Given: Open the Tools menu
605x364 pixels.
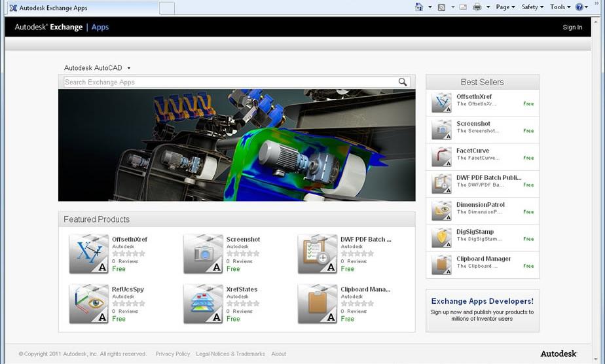Looking at the screenshot, I should [x=560, y=7].
